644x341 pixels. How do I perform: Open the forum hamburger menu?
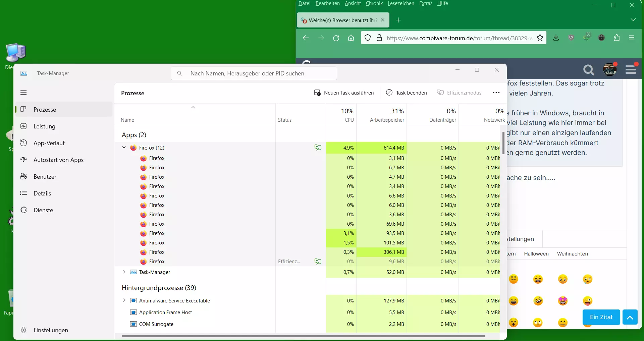click(631, 69)
